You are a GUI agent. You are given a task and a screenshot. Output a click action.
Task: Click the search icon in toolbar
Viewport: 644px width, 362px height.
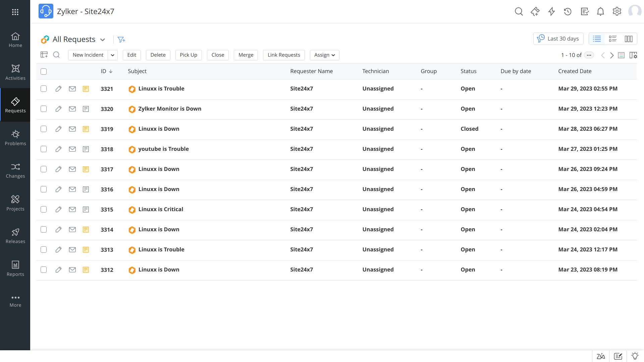56,55
